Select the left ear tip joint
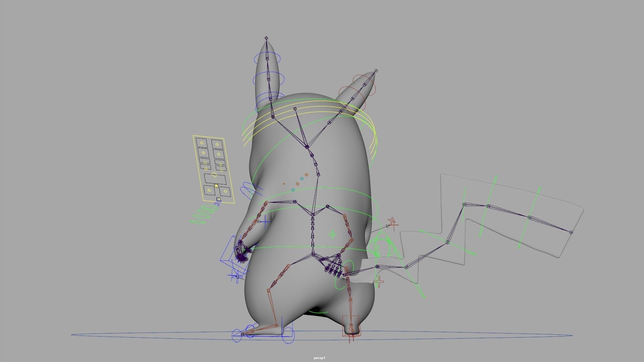Viewport: 644px width, 362px height. click(x=266, y=38)
